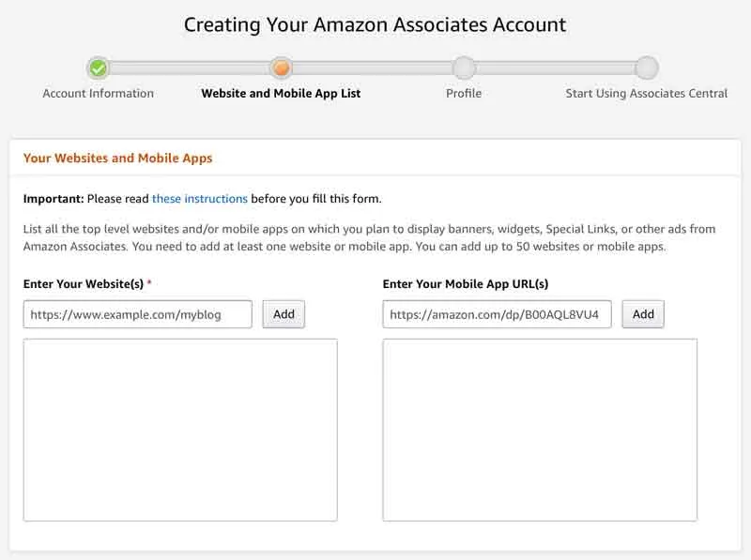Click the final Associates Central step circle
Viewport: 751px width, 560px height.
646,68
